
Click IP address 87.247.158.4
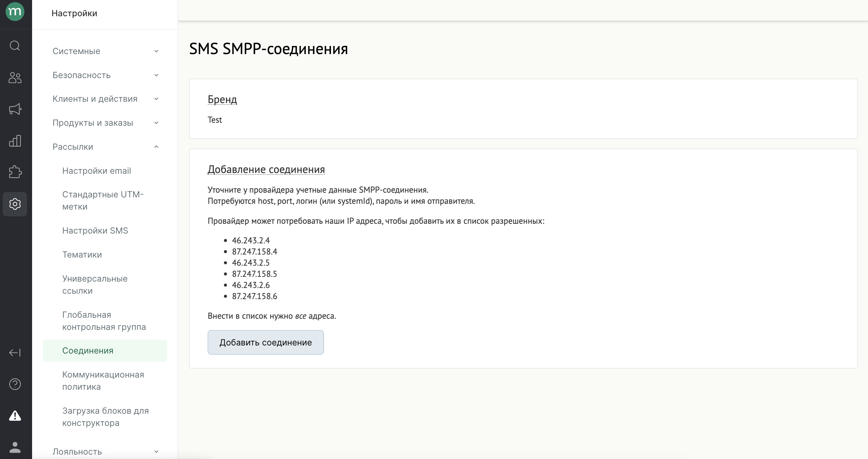(x=255, y=251)
